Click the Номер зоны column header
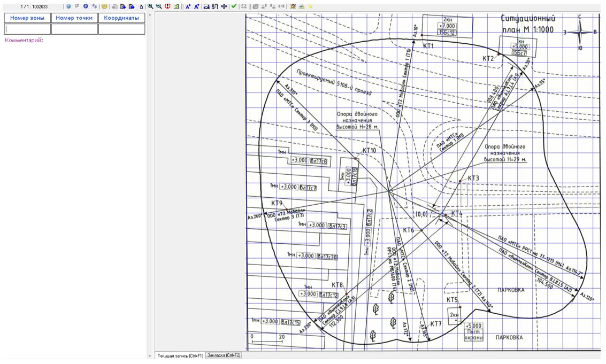This screenshot has height=364, width=606. (27, 18)
